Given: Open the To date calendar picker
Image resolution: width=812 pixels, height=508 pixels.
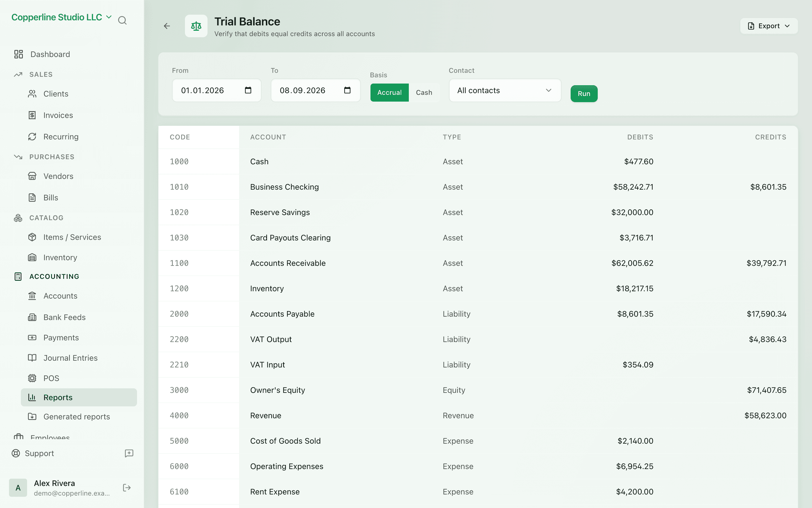Looking at the screenshot, I should pyautogui.click(x=347, y=90).
